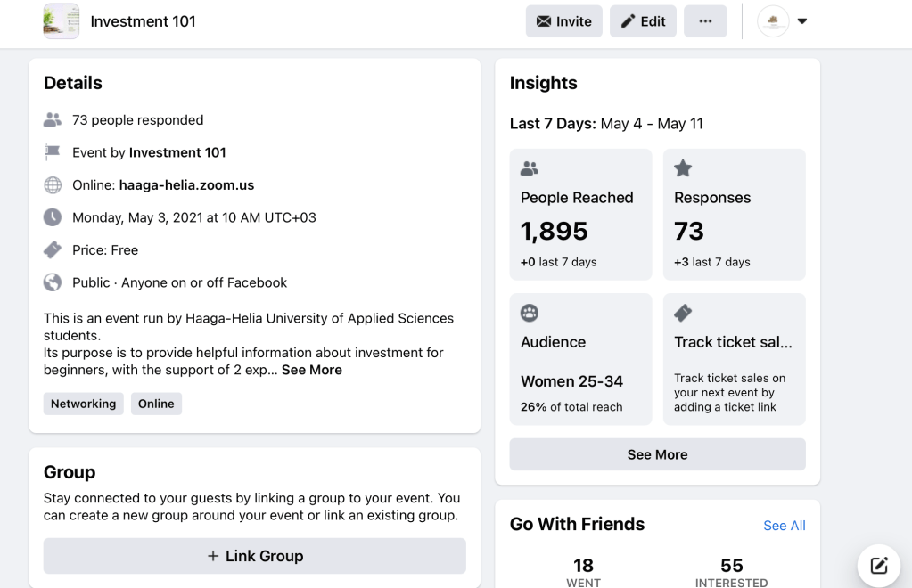Expand description with See More
912x588 pixels.
point(311,370)
